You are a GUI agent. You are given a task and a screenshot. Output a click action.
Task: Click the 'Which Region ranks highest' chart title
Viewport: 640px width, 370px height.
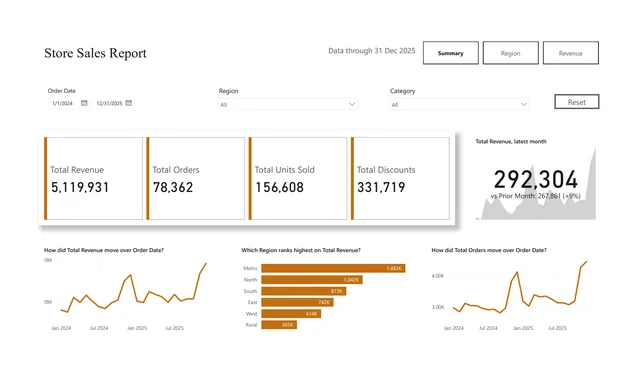(301, 250)
